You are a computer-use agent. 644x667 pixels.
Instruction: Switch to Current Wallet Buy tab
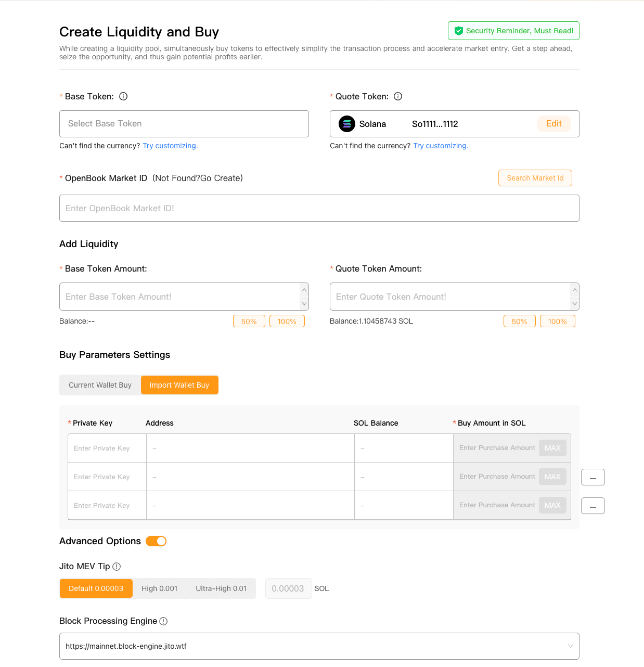tap(100, 385)
